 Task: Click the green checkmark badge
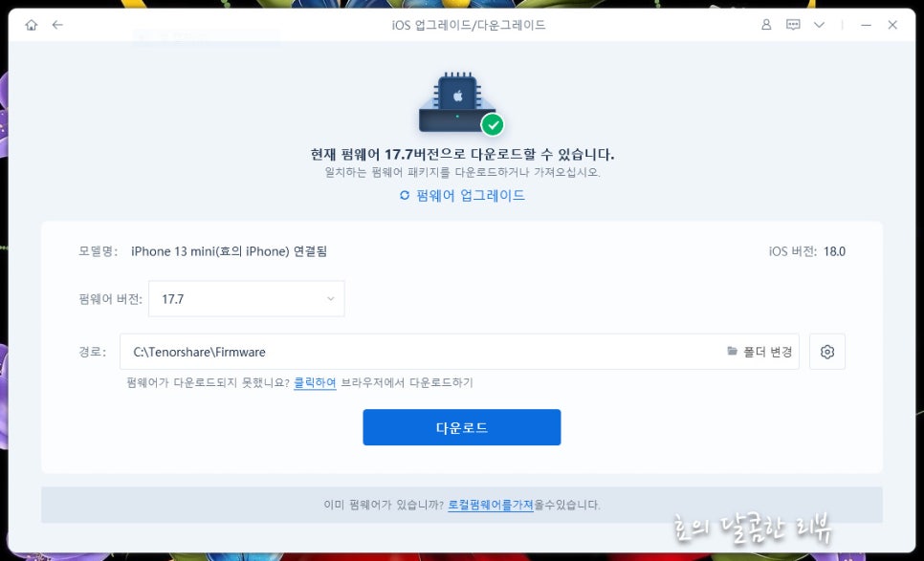click(493, 124)
